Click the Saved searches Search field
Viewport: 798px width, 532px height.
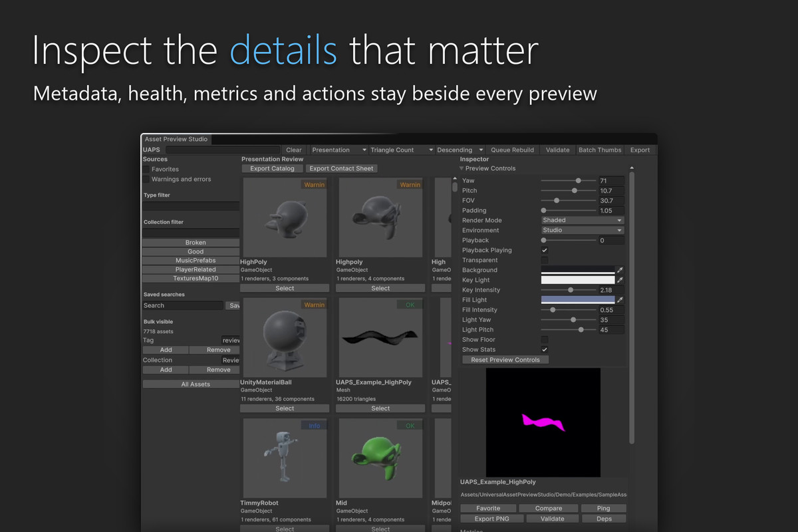tap(183, 306)
